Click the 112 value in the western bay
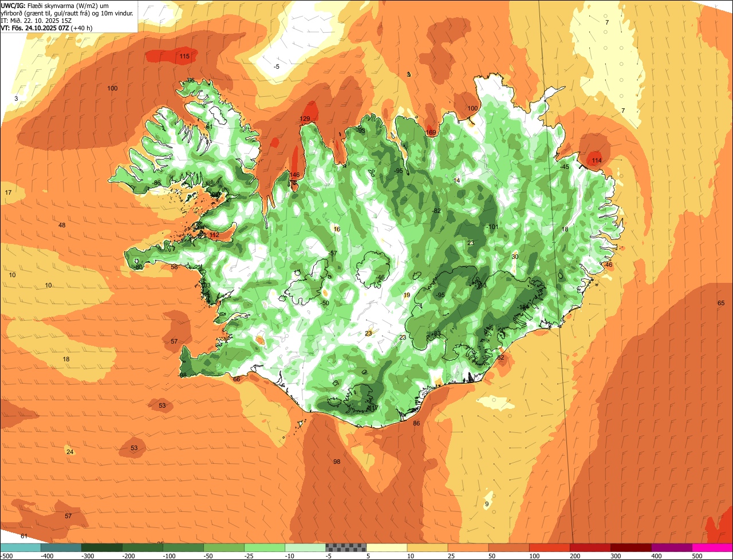The height and width of the screenshot is (560, 733). [x=214, y=235]
